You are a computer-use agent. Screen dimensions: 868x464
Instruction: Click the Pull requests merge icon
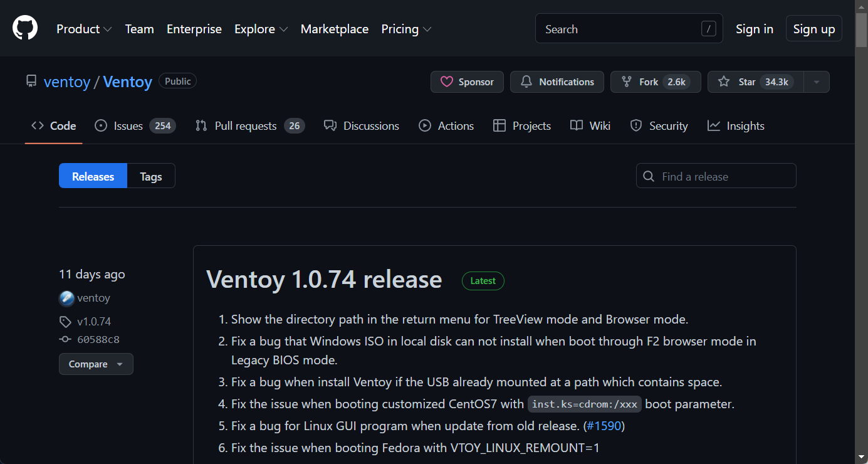click(201, 125)
